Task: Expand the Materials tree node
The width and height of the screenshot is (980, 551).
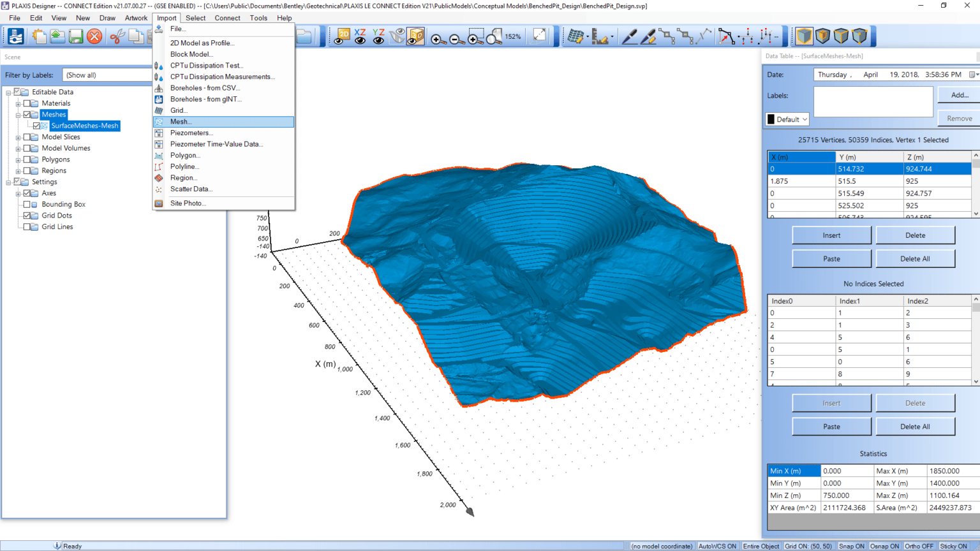Action: (x=18, y=103)
